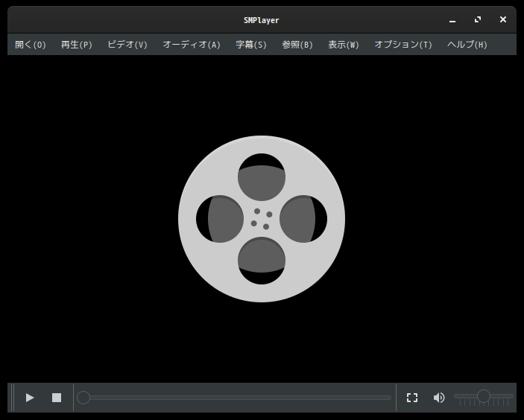This screenshot has height=420, width=524.
Task: Open the 開く(O) menu
Action: pyautogui.click(x=31, y=45)
